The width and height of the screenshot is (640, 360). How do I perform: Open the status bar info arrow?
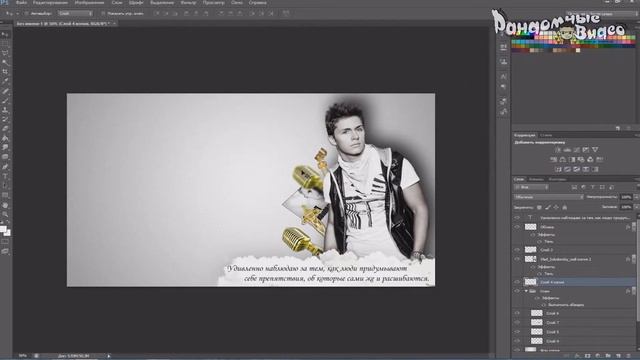tap(109, 356)
